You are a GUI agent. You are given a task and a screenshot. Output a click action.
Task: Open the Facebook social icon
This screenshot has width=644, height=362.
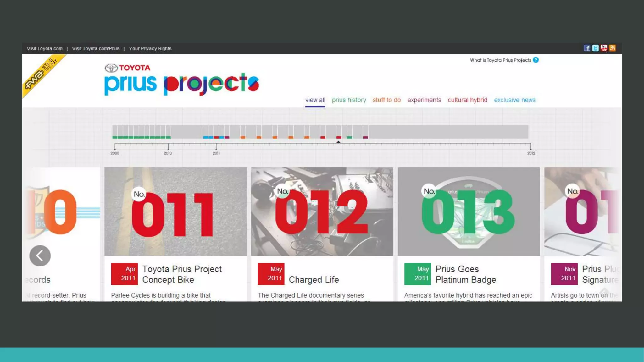click(x=587, y=48)
